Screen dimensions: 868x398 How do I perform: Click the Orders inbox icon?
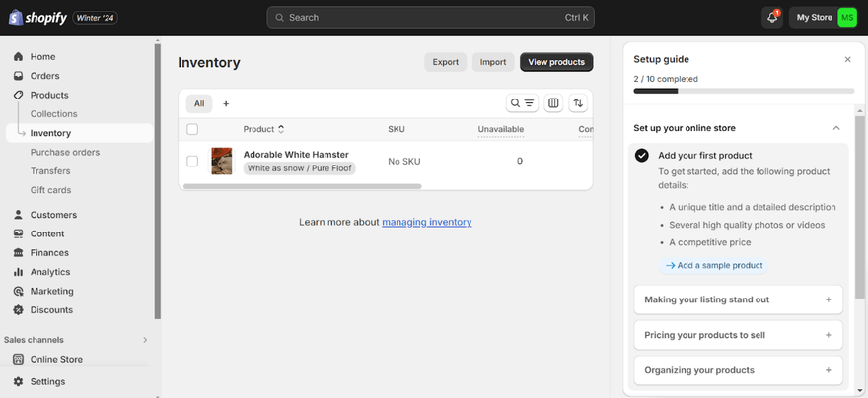19,76
